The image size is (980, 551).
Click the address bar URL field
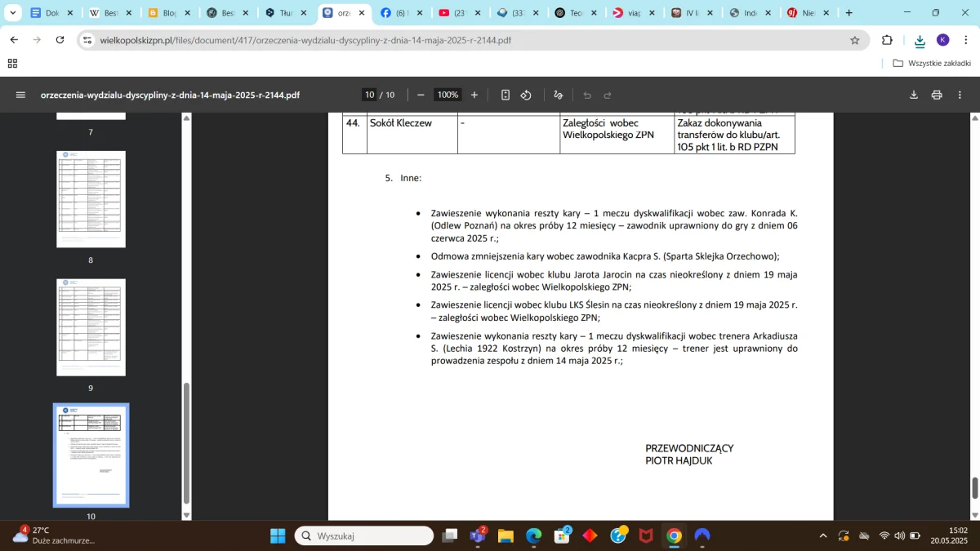point(474,40)
